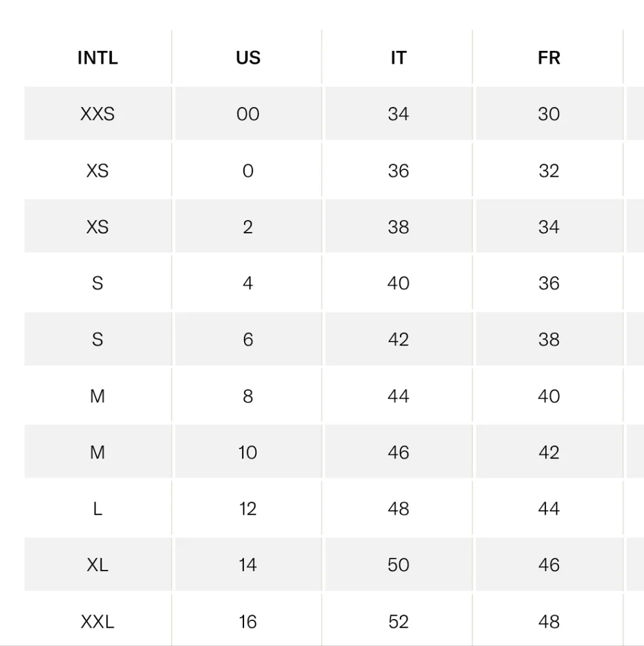This screenshot has height=646, width=644.
Task: Select FR size 32 cell
Action: 549,171
